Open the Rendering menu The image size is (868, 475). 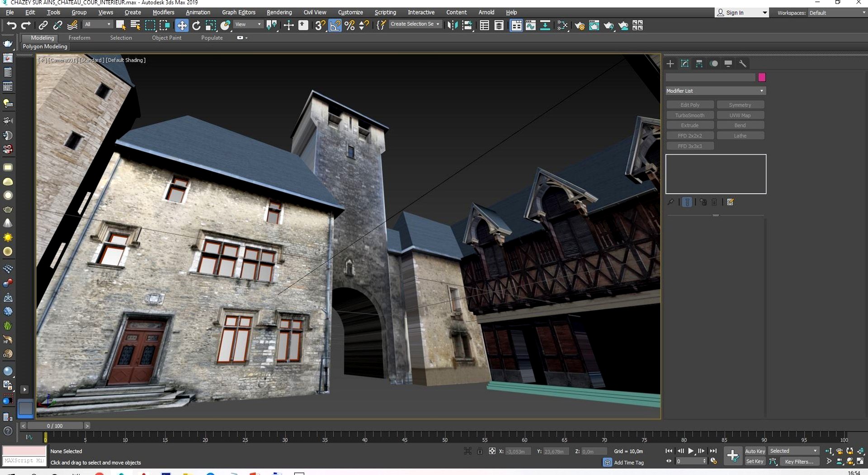pos(279,12)
